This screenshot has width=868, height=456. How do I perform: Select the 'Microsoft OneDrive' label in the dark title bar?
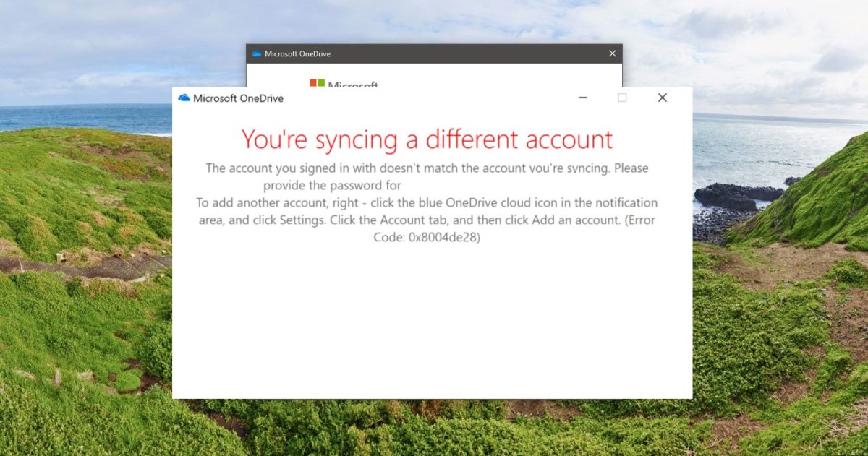pos(299,53)
